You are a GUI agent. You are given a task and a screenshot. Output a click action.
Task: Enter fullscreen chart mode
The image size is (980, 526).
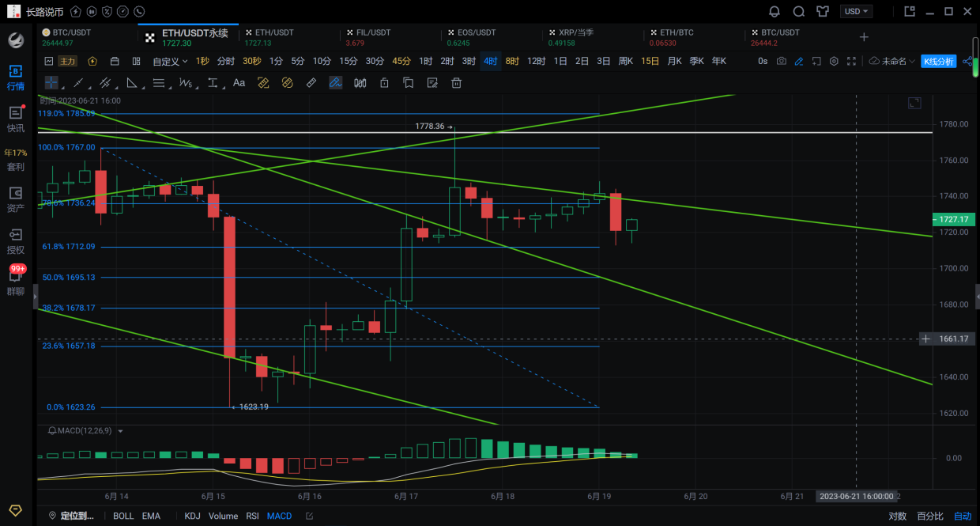(x=851, y=61)
